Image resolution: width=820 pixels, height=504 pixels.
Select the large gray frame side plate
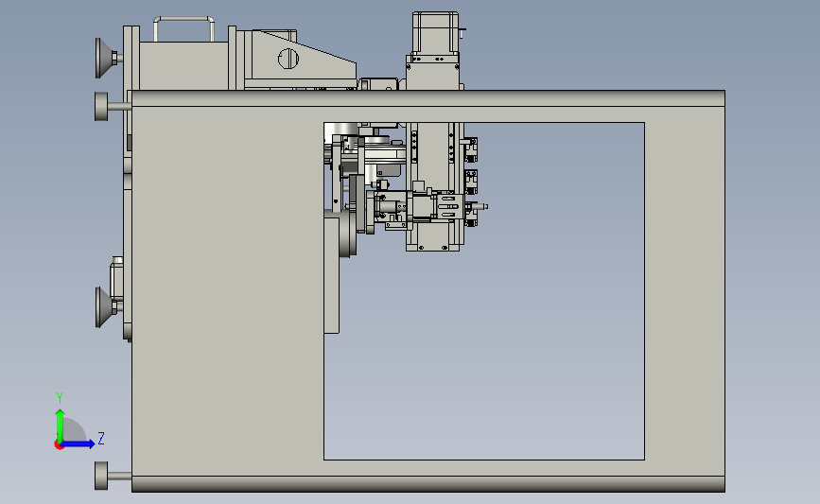[x=228, y=290]
